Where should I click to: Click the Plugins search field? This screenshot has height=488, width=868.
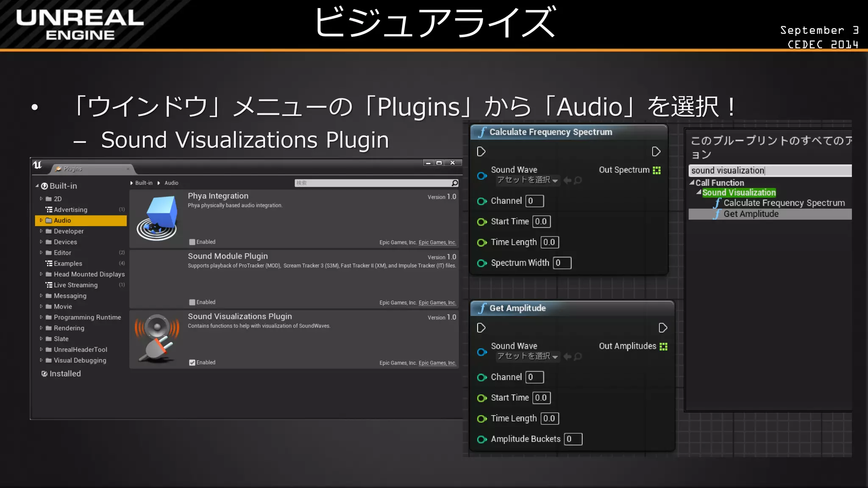[x=373, y=183]
